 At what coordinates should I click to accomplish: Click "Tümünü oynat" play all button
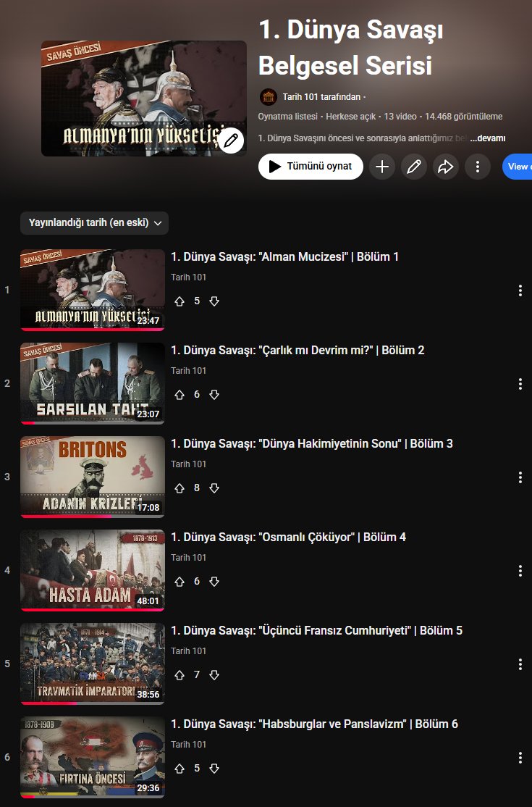(x=311, y=167)
